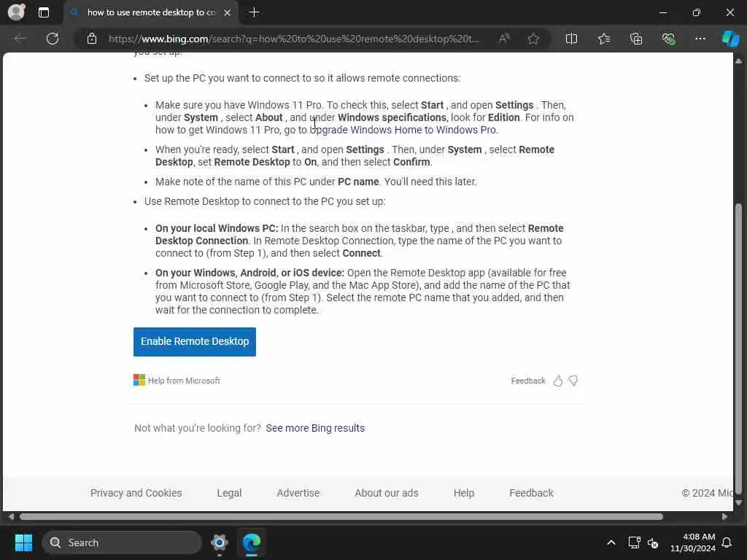Click the Feedback label beside thumbs
Screen dimensions: 747x560
(528, 381)
